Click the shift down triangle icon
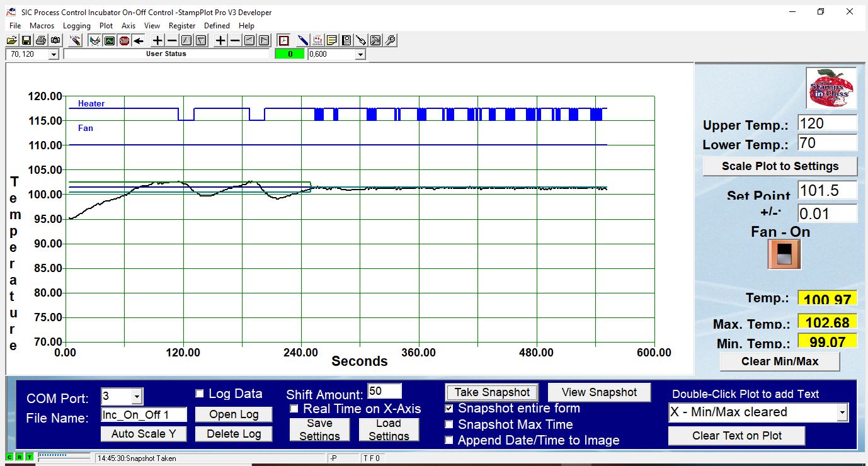The width and height of the screenshot is (868, 466). click(201, 40)
